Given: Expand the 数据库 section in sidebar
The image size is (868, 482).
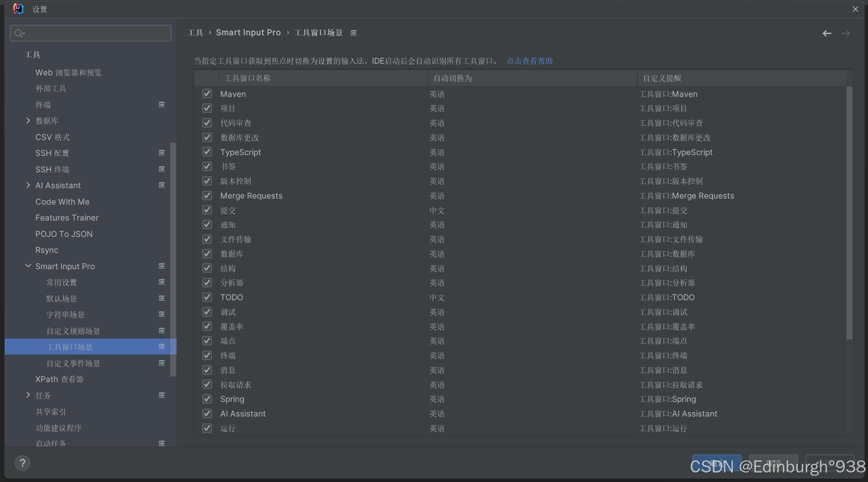Looking at the screenshot, I should pos(28,121).
